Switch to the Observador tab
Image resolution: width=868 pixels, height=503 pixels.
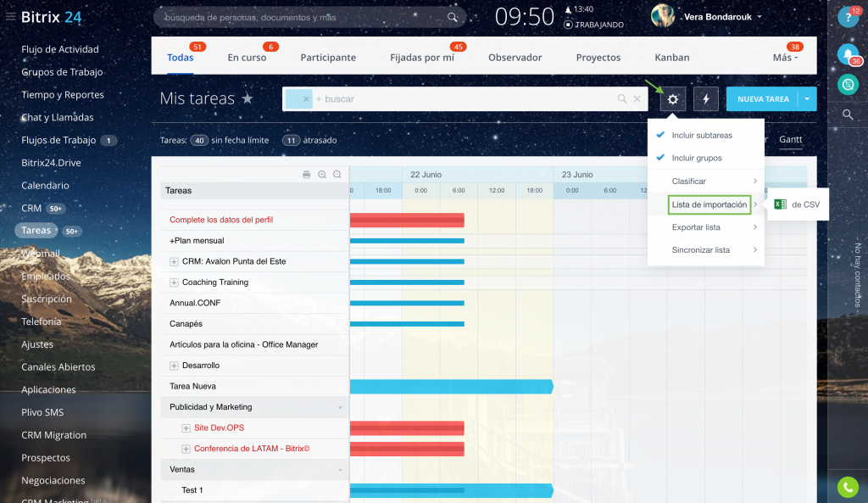coord(515,57)
